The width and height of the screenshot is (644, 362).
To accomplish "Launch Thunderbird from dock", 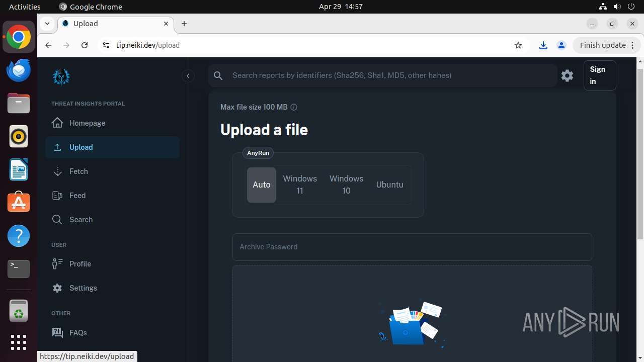I will coord(19,70).
